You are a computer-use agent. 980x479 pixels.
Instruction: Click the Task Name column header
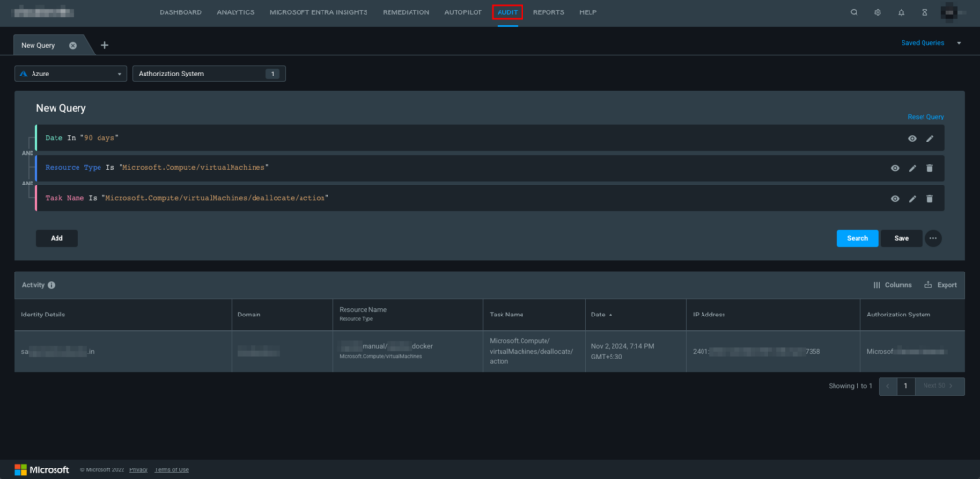pos(507,315)
